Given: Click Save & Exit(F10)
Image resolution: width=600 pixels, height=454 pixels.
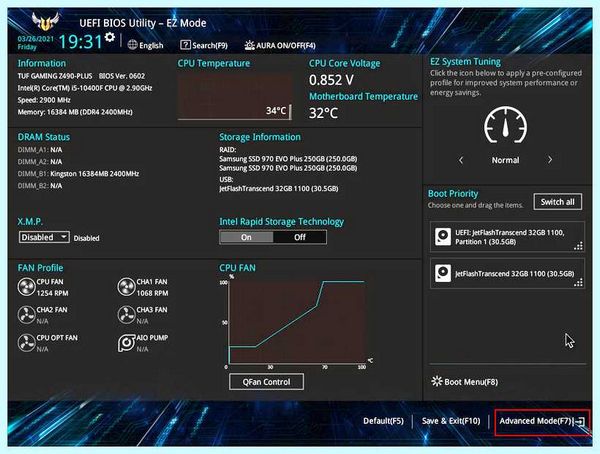Looking at the screenshot, I should tap(451, 421).
